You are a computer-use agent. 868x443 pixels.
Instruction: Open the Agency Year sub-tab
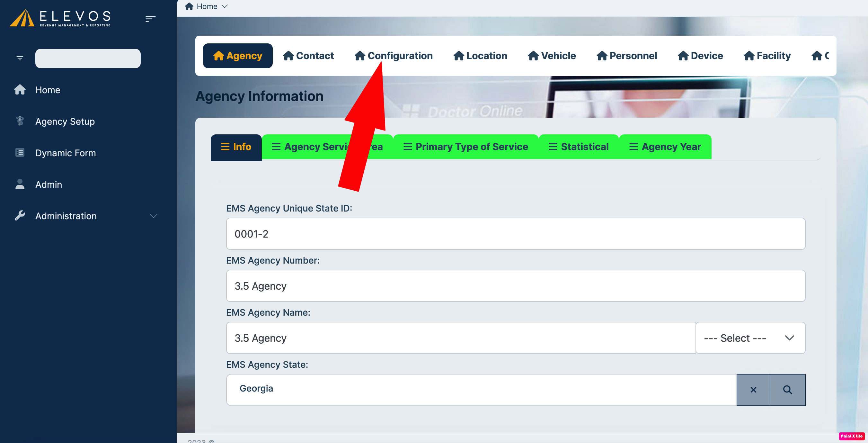[665, 147]
